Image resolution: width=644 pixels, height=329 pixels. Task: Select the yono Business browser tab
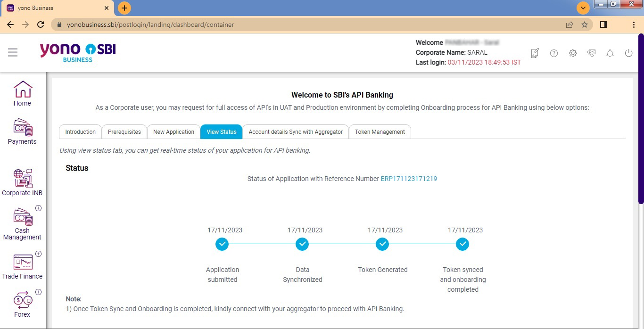[58, 8]
